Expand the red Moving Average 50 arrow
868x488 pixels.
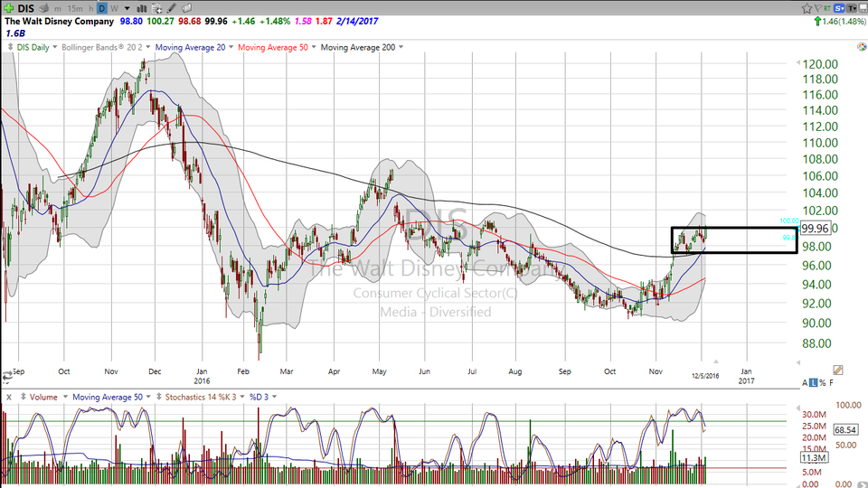pyautogui.click(x=314, y=47)
